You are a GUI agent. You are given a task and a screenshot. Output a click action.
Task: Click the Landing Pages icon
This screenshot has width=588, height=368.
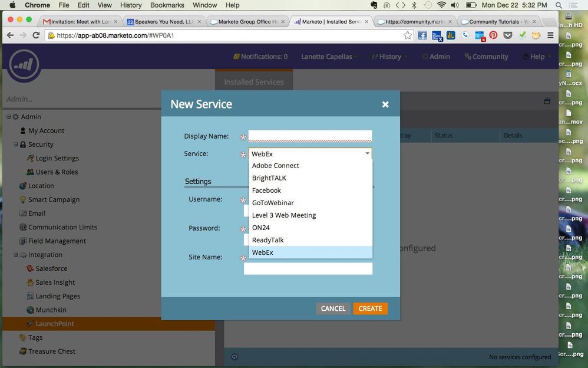click(30, 296)
